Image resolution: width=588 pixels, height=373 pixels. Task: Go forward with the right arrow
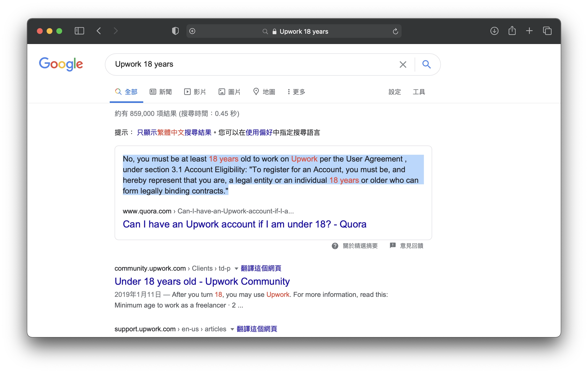116,31
